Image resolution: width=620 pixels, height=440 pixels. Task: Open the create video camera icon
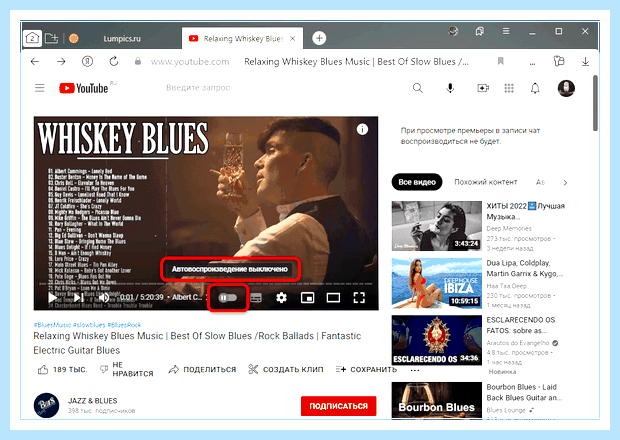coord(483,88)
